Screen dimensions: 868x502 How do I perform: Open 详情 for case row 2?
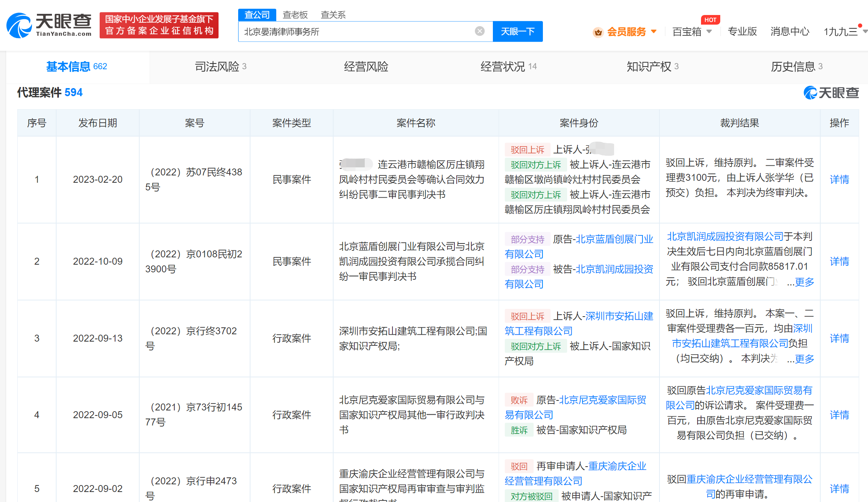839,262
